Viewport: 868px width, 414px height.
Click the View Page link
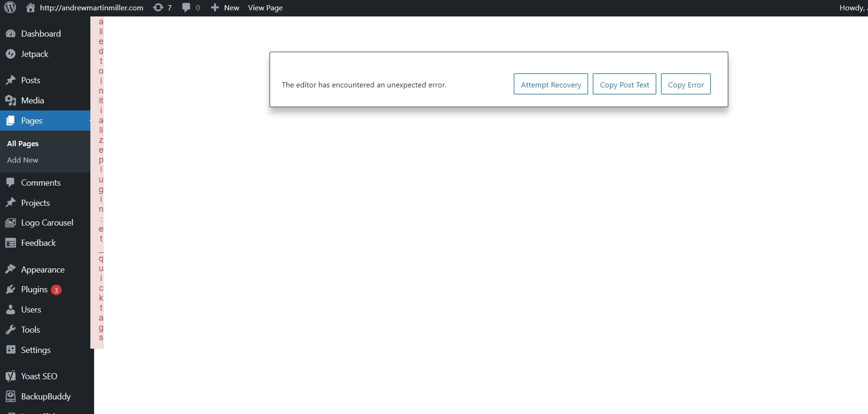click(x=265, y=8)
